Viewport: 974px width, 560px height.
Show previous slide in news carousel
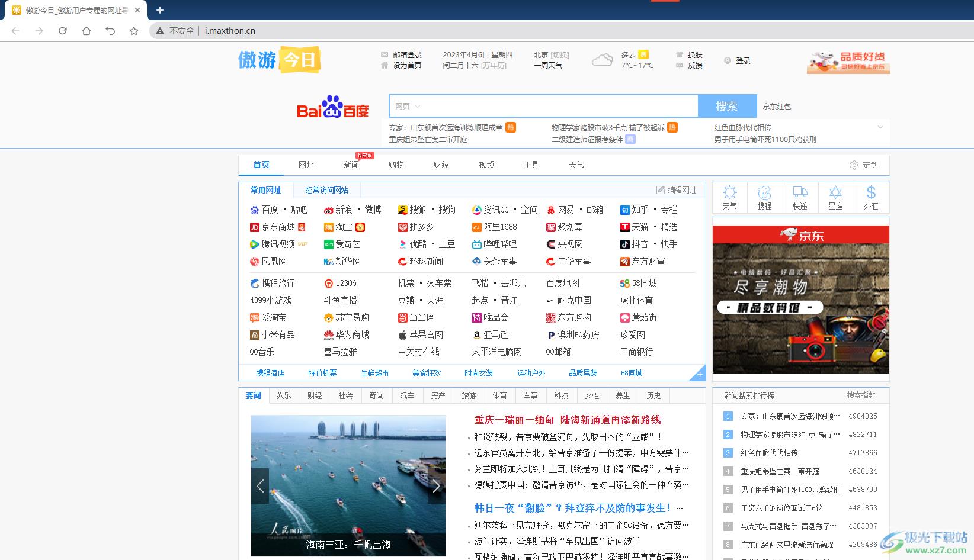pyautogui.click(x=260, y=486)
